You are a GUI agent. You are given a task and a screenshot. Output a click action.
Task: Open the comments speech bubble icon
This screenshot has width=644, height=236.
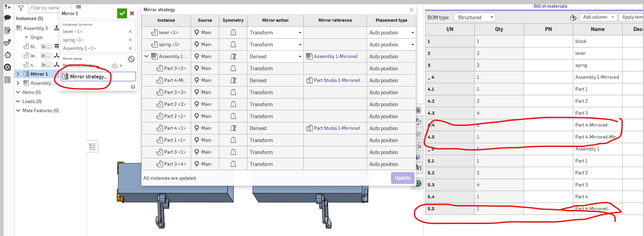(7, 18)
